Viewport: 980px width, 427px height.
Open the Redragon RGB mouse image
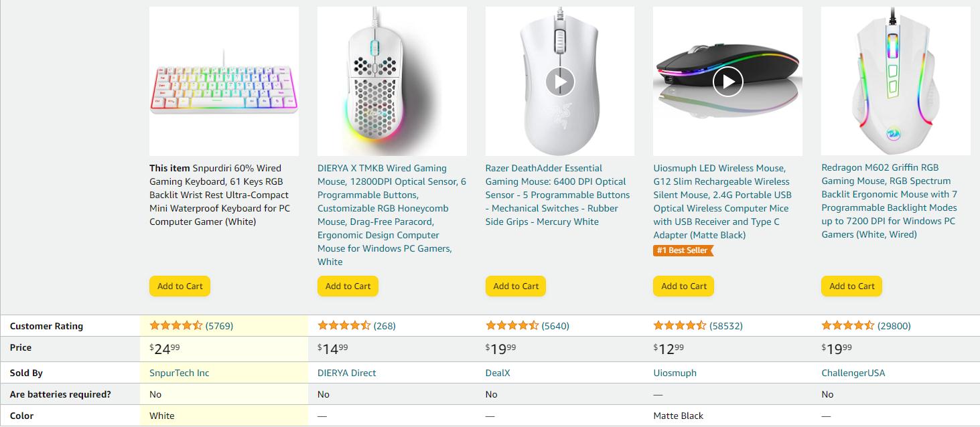(x=896, y=81)
